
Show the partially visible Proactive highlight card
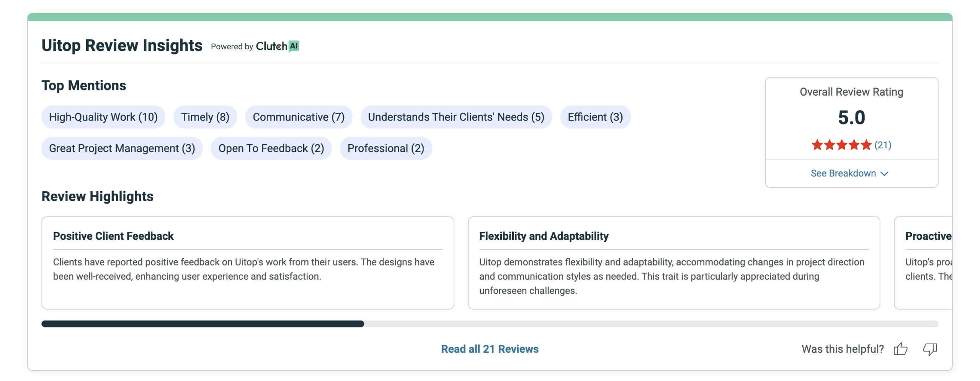[x=923, y=263]
